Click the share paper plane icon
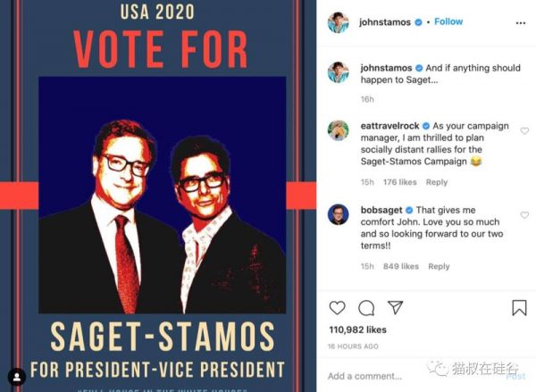 tap(395, 308)
